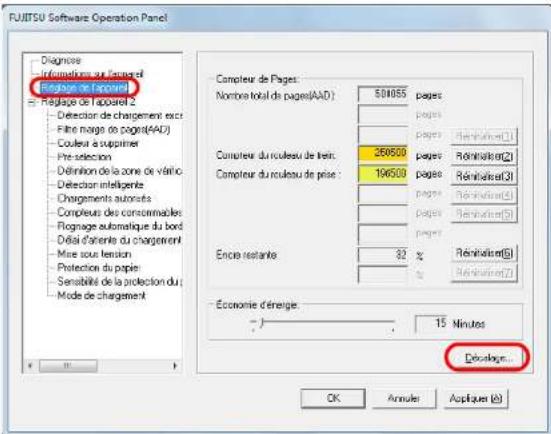Click Réinitialiser(6) for remaining ink
This screenshot has width=551, height=434.
tap(484, 253)
